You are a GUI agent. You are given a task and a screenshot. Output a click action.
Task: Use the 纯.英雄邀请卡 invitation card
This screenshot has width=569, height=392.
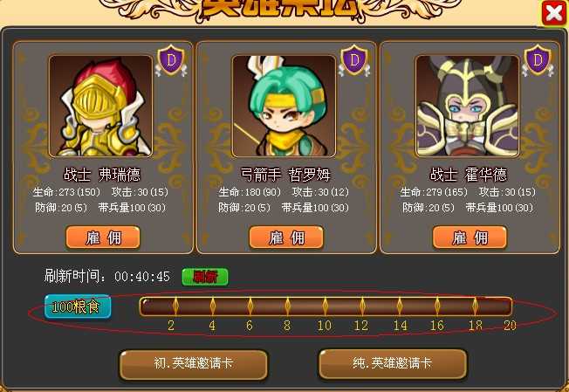pyautogui.click(x=392, y=363)
